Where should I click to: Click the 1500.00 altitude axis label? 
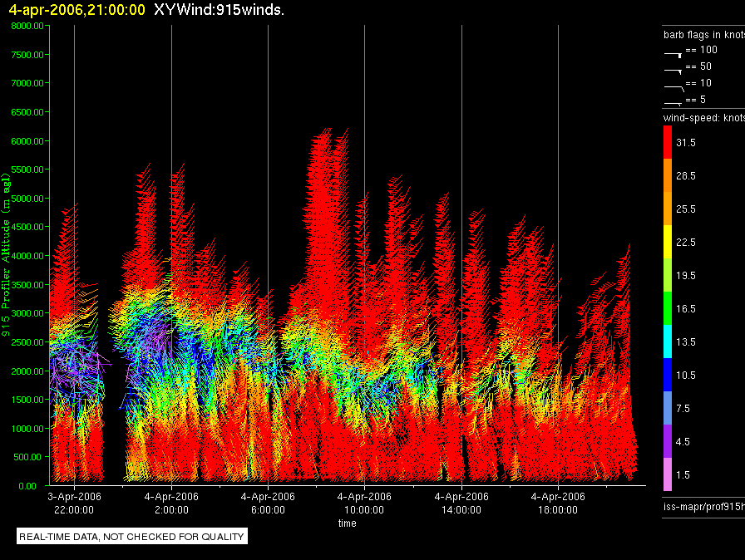click(x=27, y=400)
